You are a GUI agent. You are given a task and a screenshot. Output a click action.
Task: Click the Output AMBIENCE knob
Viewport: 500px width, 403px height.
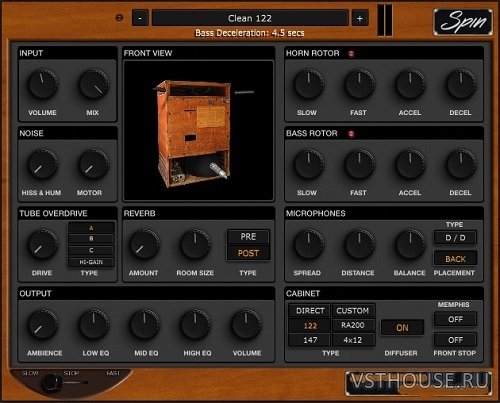[43, 325]
